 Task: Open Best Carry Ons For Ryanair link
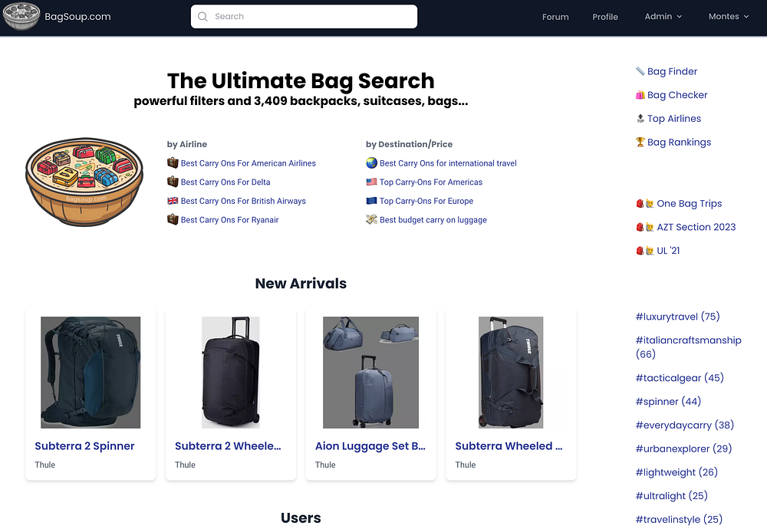pos(229,220)
